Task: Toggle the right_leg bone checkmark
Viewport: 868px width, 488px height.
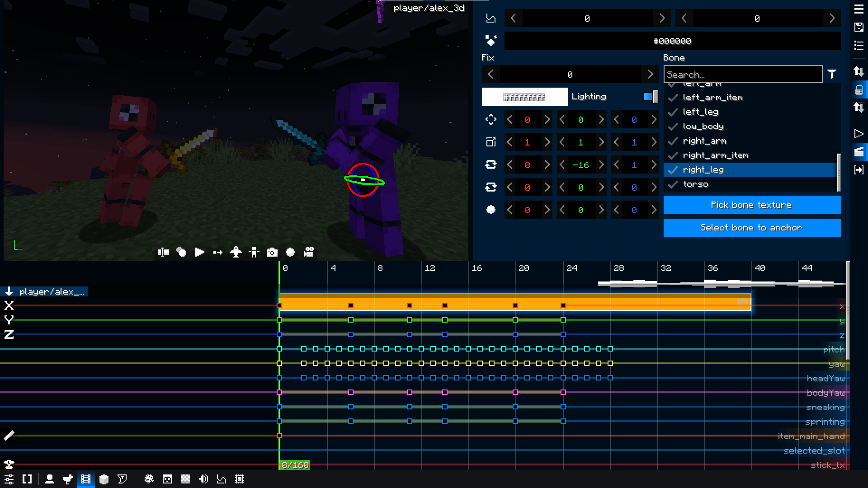Action: pos(673,170)
